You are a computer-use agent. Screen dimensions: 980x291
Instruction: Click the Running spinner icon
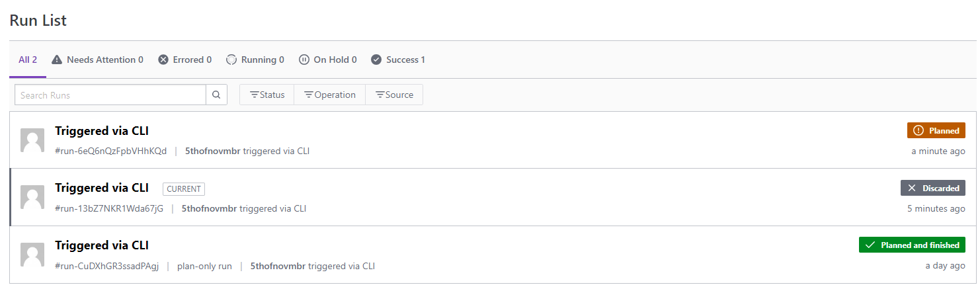tap(231, 60)
